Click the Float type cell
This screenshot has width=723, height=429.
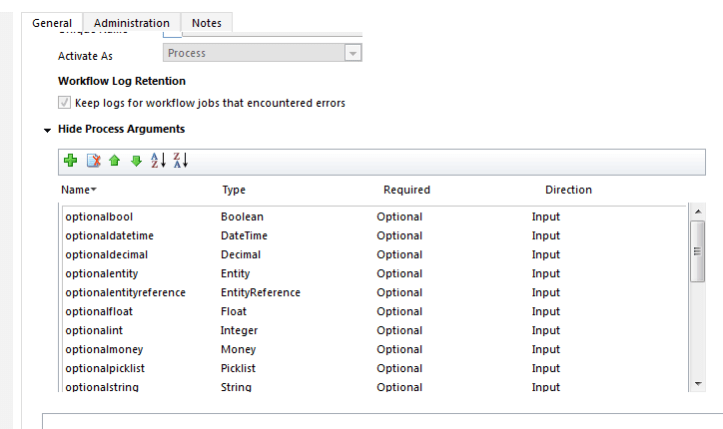point(234,311)
